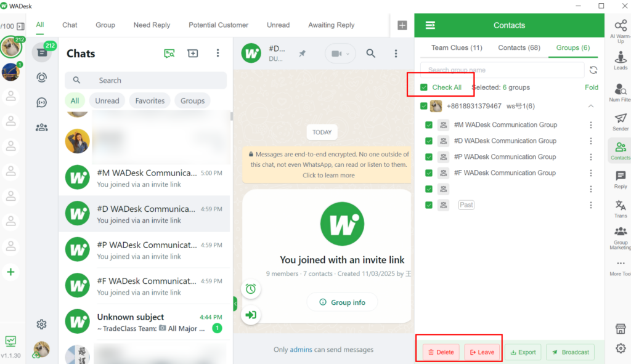The height and width of the screenshot is (364, 631).
Task: Click the Search group name field
Action: pyautogui.click(x=502, y=70)
